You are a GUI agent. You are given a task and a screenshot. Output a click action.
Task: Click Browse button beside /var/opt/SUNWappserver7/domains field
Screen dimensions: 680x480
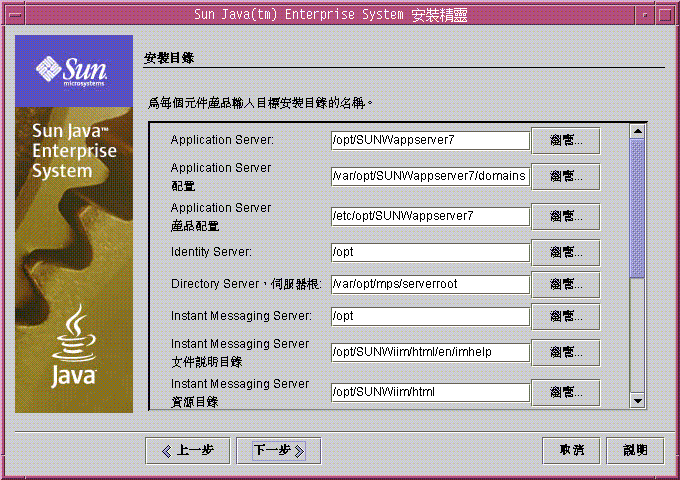point(566,176)
